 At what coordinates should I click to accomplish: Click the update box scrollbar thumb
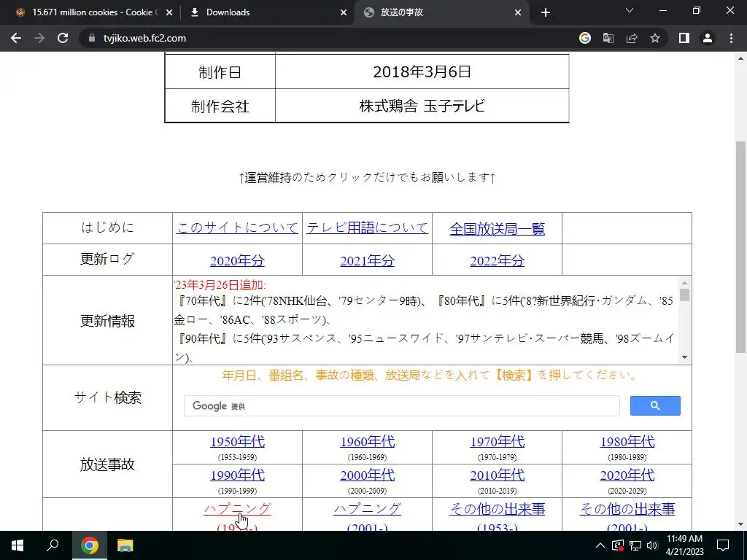pos(684,295)
